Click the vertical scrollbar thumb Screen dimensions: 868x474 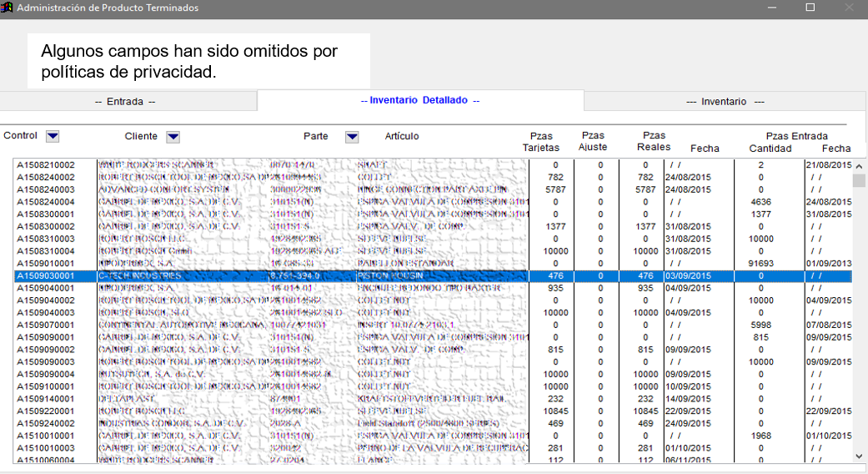tap(859, 180)
